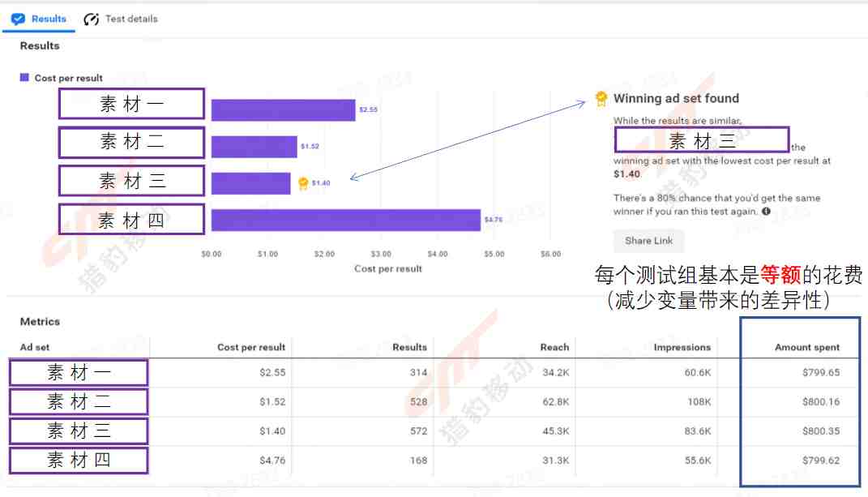Viewport: 868px width, 497px height.
Task: Click the 34.2K reach cell
Action: pyautogui.click(x=556, y=372)
